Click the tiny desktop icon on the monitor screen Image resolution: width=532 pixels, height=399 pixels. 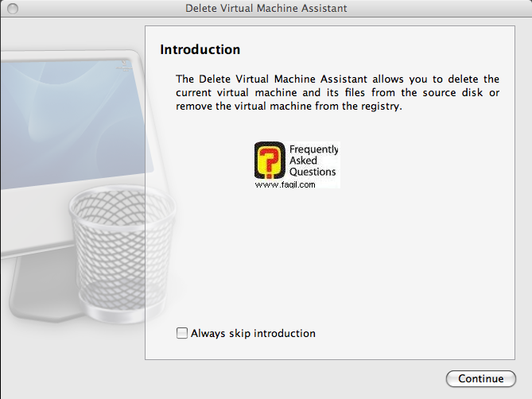click(x=125, y=65)
